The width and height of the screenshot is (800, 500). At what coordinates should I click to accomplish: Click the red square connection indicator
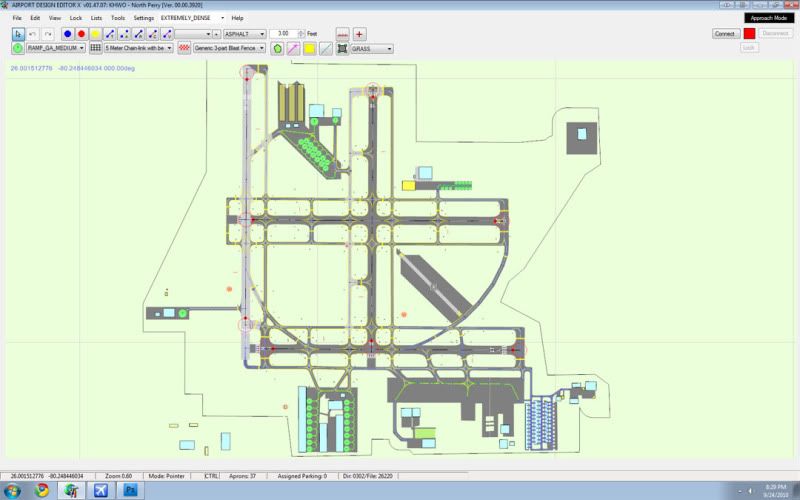tap(749, 34)
